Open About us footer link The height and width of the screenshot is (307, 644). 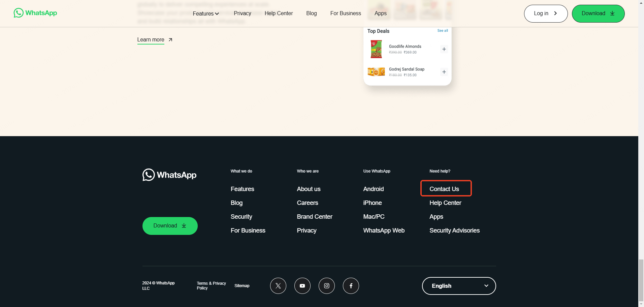coord(309,189)
